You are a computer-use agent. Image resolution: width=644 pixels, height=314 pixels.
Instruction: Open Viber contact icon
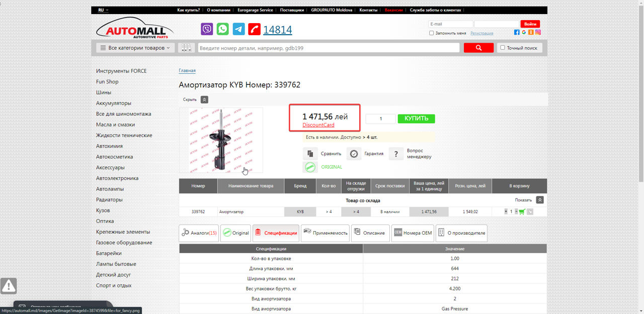tap(207, 29)
